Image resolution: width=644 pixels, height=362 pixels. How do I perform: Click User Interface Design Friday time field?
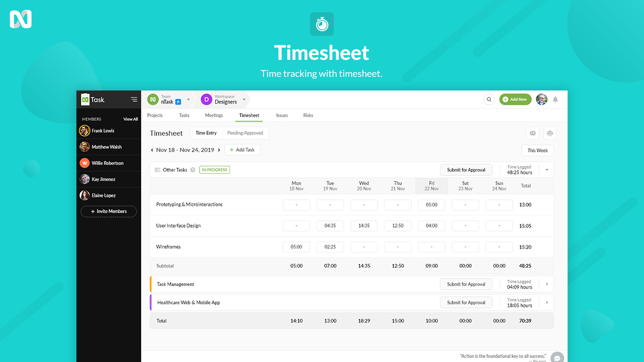point(431,226)
